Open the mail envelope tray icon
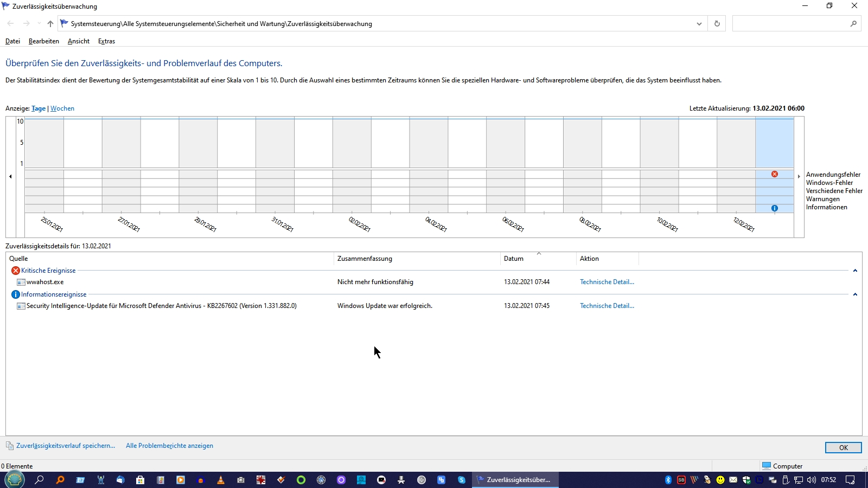868x488 pixels. (733, 480)
